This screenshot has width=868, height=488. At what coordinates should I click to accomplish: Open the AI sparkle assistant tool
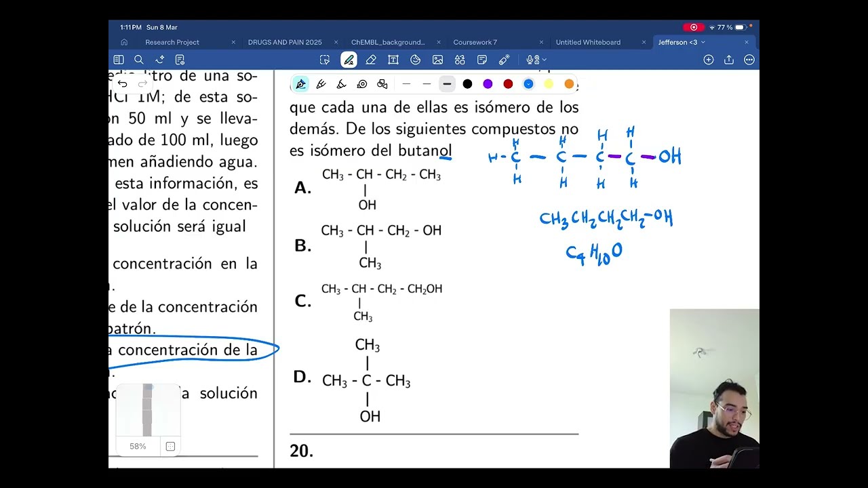click(x=160, y=60)
